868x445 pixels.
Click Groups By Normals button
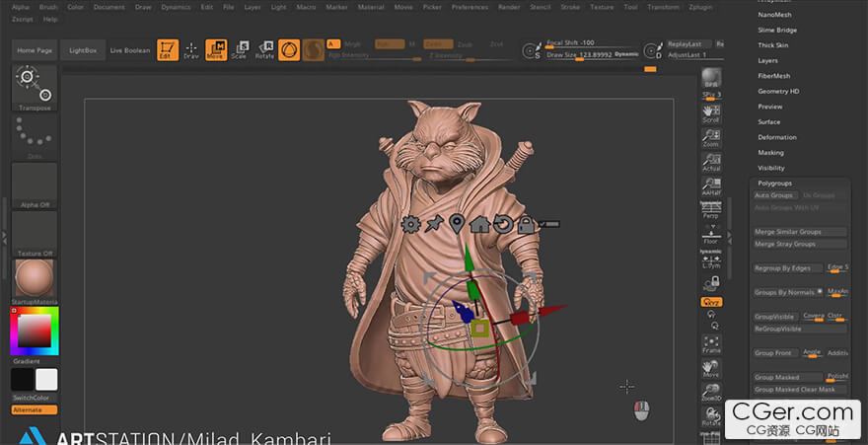787,292
